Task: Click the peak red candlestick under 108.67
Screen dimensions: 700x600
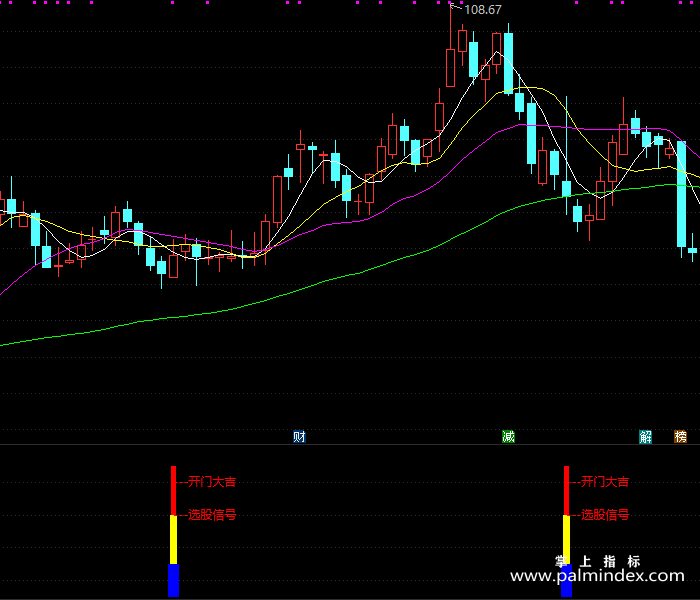Action: tap(450, 68)
